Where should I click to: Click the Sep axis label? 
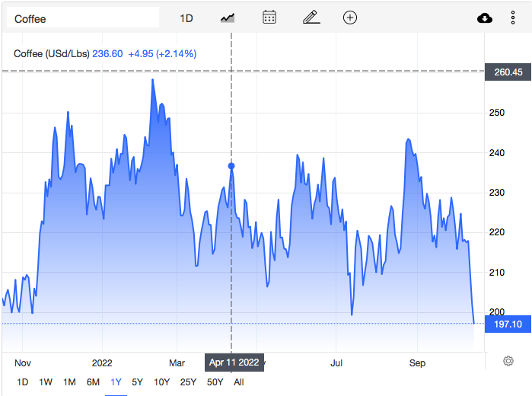coord(417,363)
